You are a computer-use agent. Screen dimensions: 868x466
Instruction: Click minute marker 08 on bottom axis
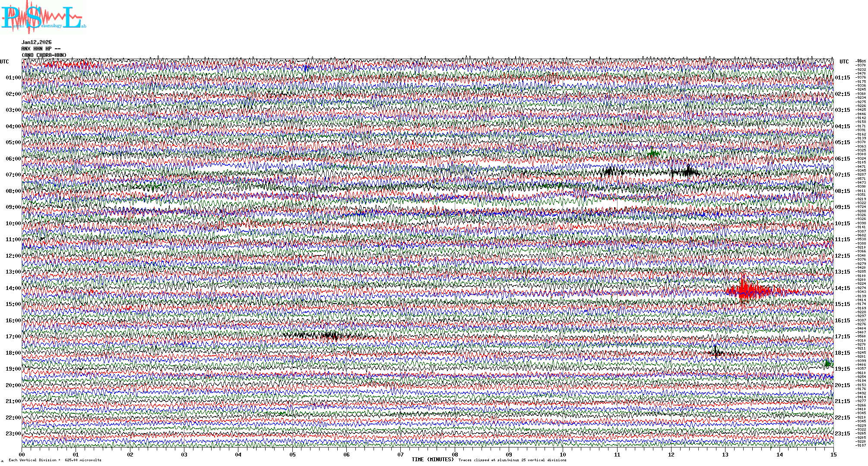point(455,455)
